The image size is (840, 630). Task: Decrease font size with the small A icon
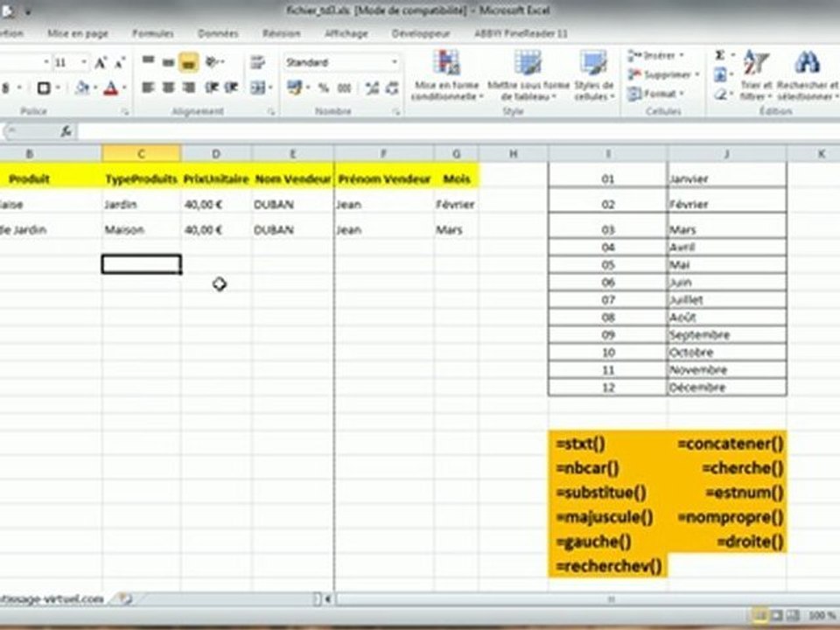pos(120,63)
